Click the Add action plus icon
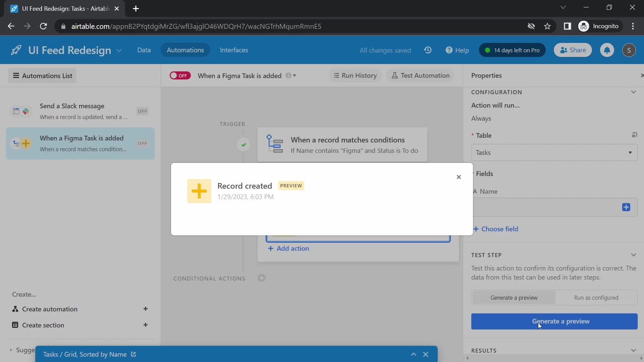The width and height of the screenshot is (644, 362). pos(271,248)
